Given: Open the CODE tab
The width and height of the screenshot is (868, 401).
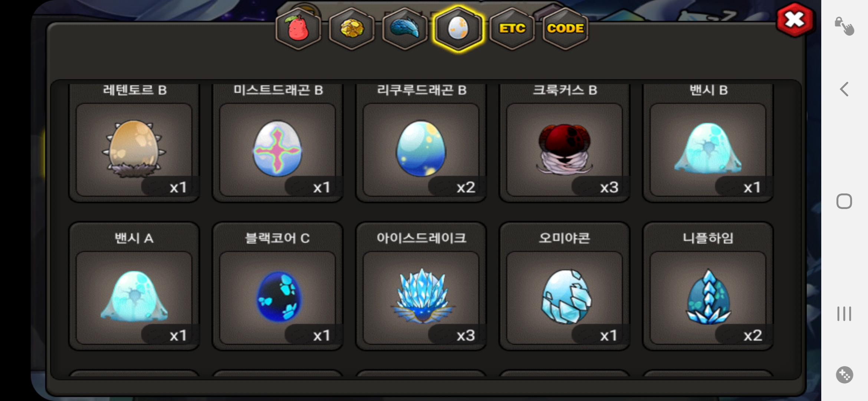Looking at the screenshot, I should click(x=565, y=29).
